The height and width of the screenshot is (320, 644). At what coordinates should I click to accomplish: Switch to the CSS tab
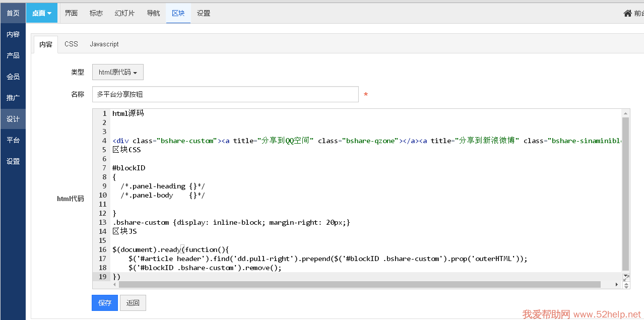pyautogui.click(x=71, y=44)
